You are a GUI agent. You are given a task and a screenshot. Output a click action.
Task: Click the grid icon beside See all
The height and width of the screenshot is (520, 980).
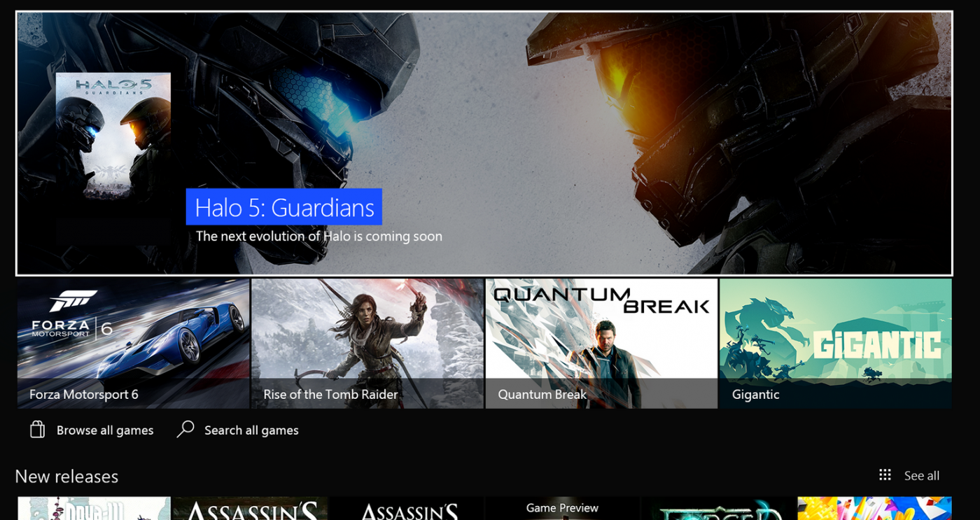885,475
